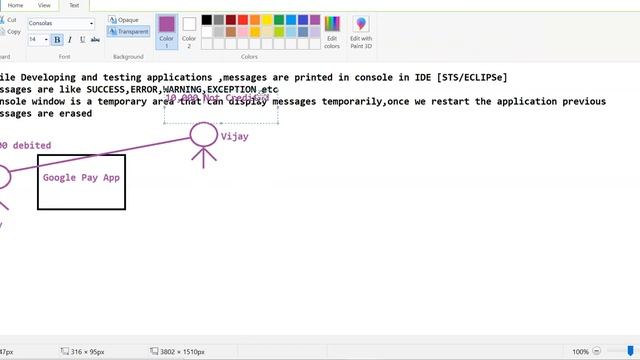Pick the black color swatch
The height and width of the screenshot is (360, 640).
[207, 20]
